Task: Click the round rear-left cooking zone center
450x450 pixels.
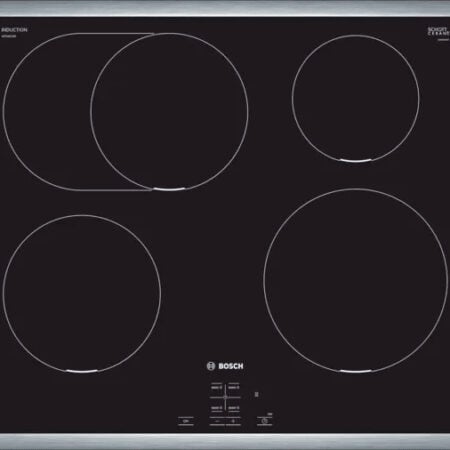Action: point(169,112)
